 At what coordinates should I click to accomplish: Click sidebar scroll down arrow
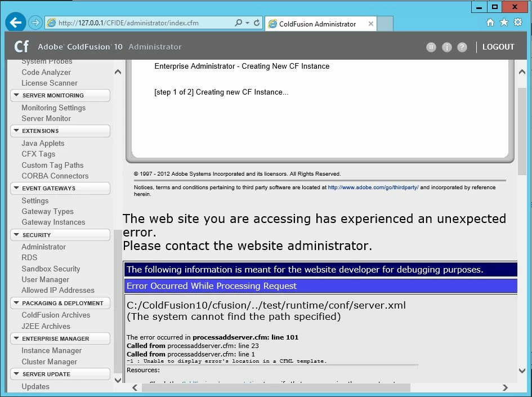click(x=118, y=380)
